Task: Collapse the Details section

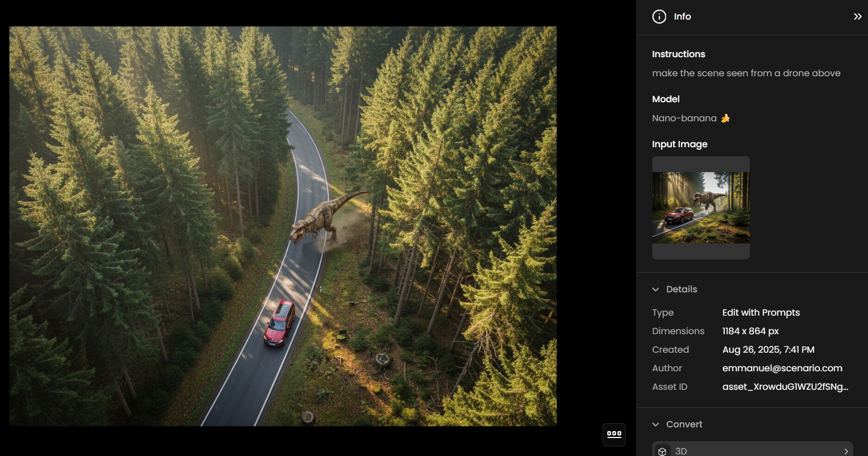Action: tap(656, 289)
